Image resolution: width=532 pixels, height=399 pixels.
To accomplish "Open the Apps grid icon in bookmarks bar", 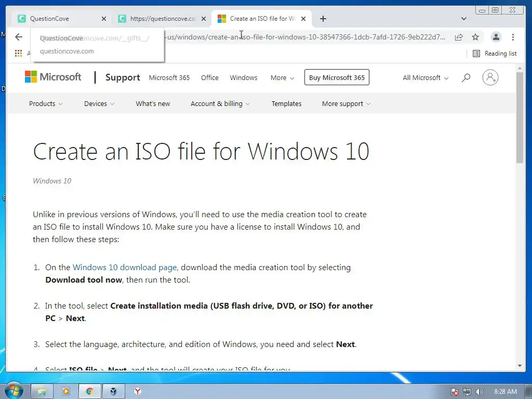I will pos(18,54).
